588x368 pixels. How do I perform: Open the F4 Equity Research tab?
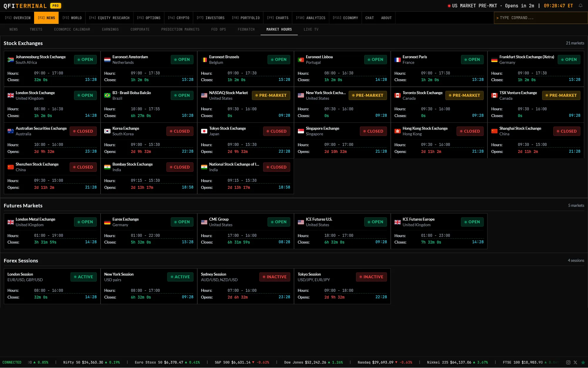click(x=109, y=18)
